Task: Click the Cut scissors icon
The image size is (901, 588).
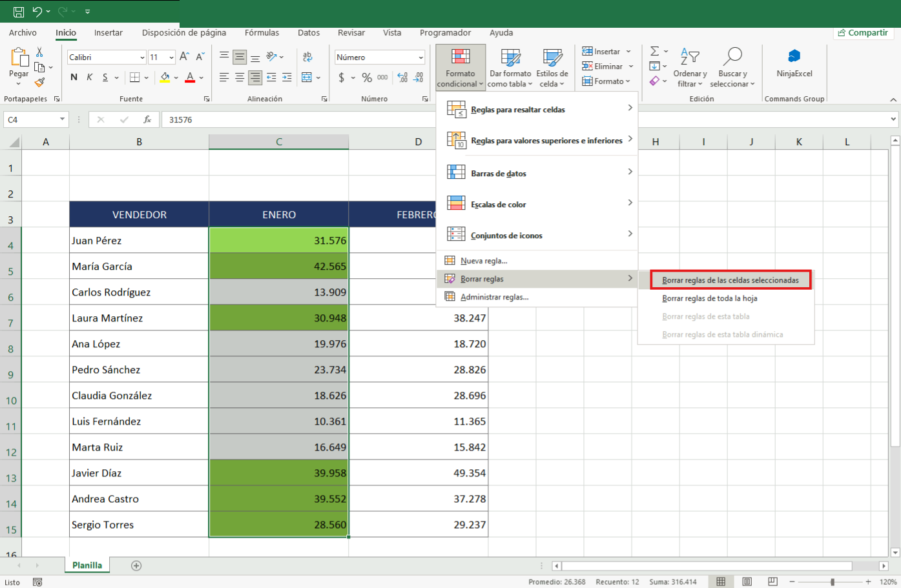Action: 39,52
